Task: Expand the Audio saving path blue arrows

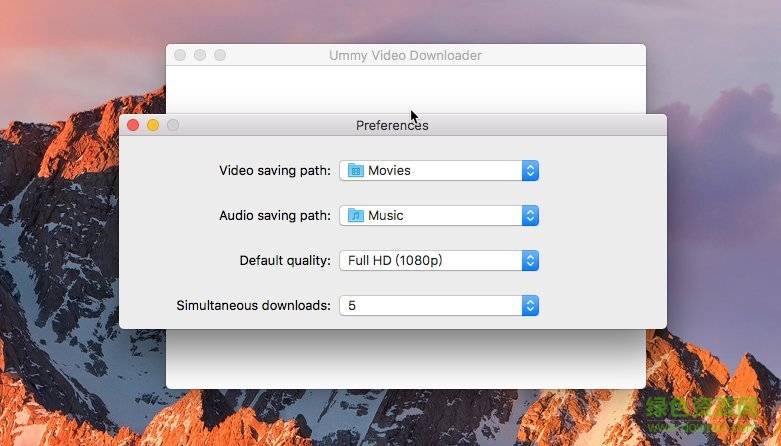Action: pyautogui.click(x=530, y=216)
